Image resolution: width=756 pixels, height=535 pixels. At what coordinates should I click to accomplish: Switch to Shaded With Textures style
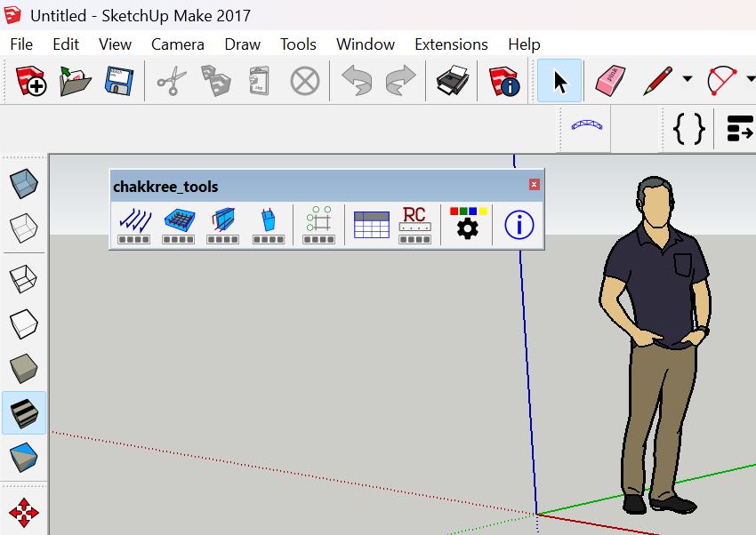coord(24,413)
